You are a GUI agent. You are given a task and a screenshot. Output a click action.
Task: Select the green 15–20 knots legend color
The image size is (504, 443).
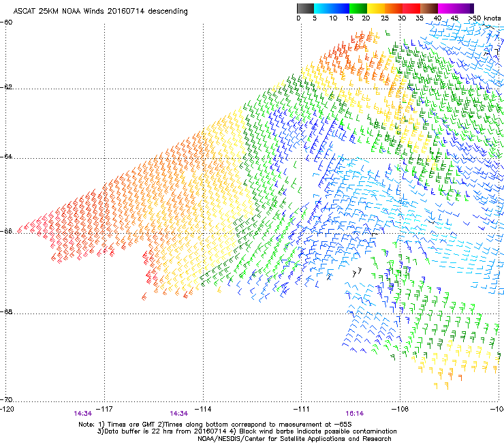tap(358, 8)
